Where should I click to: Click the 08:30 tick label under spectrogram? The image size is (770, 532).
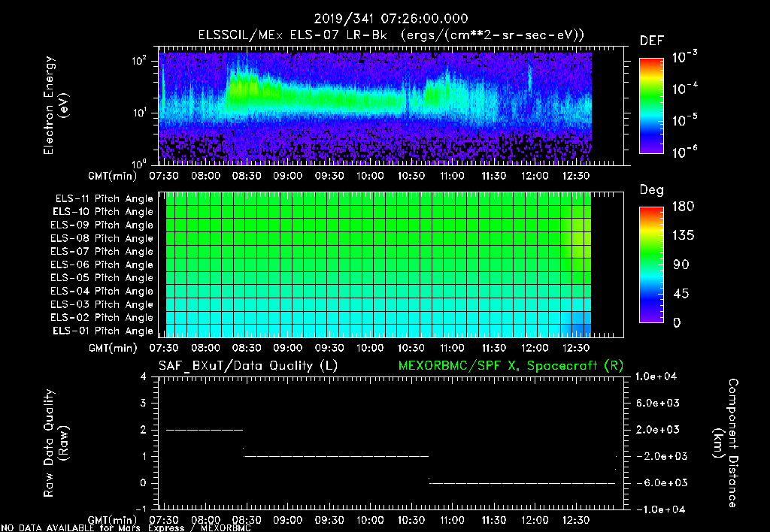(x=247, y=176)
